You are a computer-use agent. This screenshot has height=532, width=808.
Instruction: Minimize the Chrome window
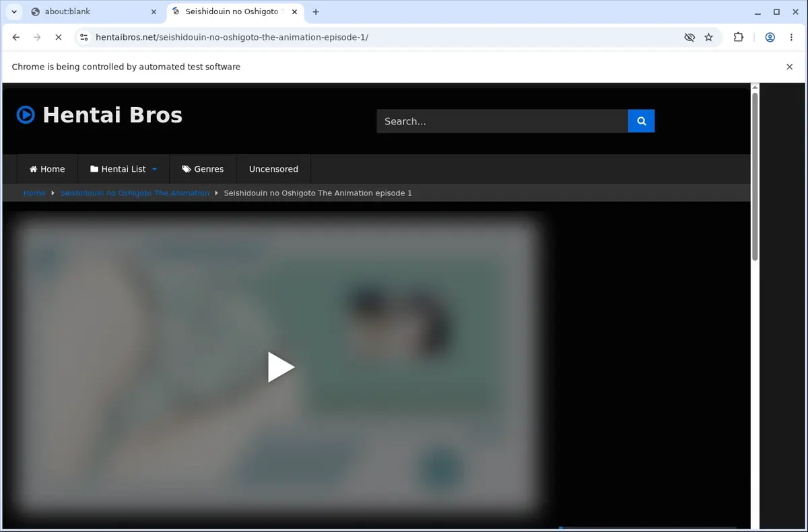[758, 11]
